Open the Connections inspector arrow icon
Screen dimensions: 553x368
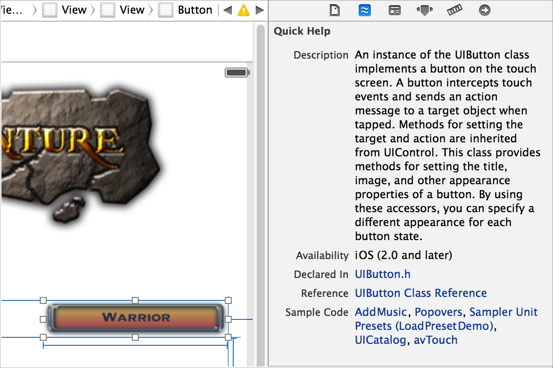485,10
